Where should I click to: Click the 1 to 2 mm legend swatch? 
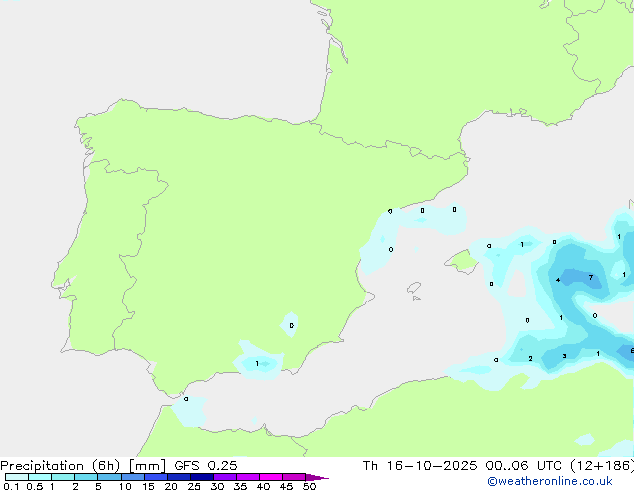coord(63,477)
